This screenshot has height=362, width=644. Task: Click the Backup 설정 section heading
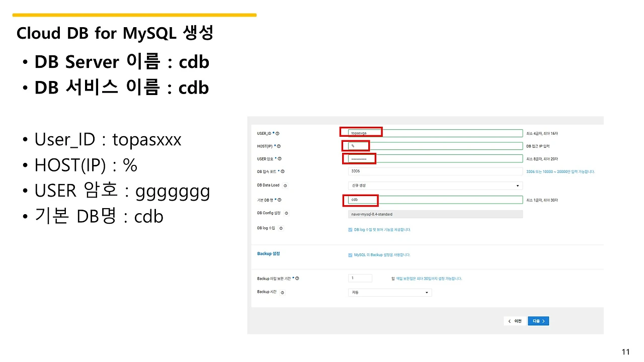click(269, 253)
